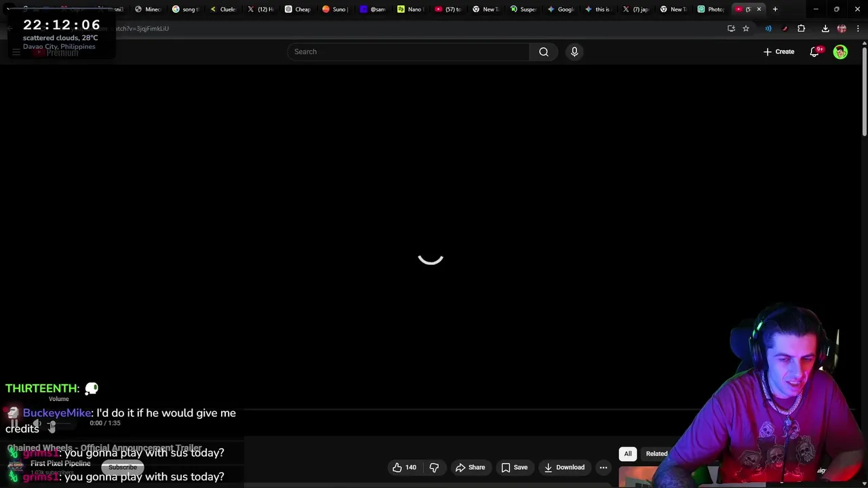Bookmark this page with the star icon

pos(746,28)
